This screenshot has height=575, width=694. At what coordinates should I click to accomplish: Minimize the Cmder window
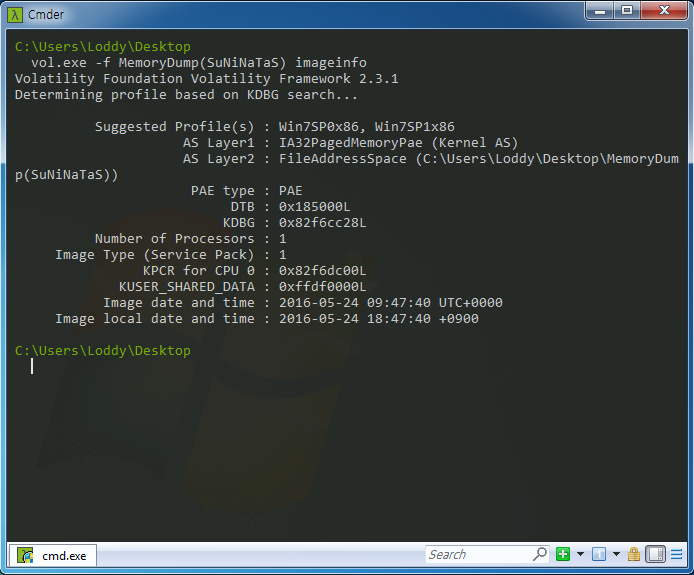click(x=600, y=12)
